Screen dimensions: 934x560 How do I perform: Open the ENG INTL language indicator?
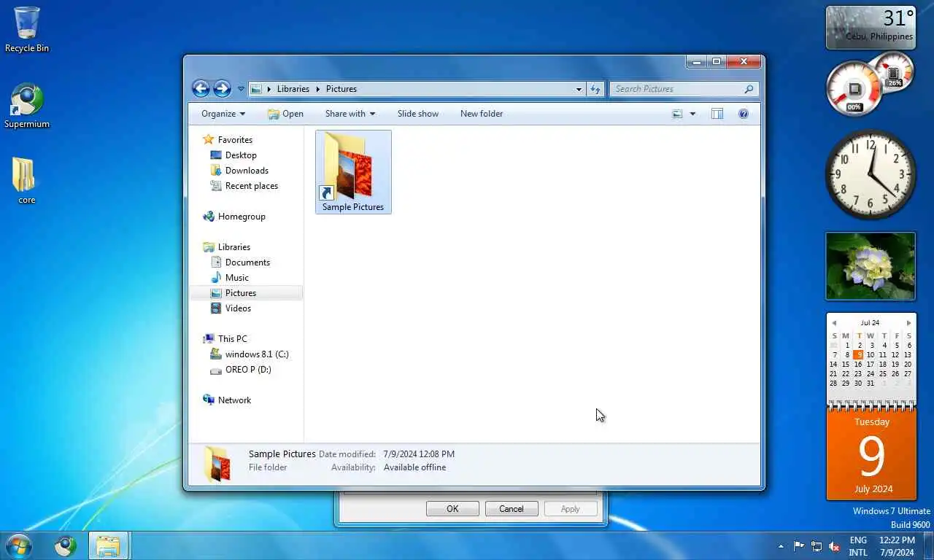coord(858,546)
